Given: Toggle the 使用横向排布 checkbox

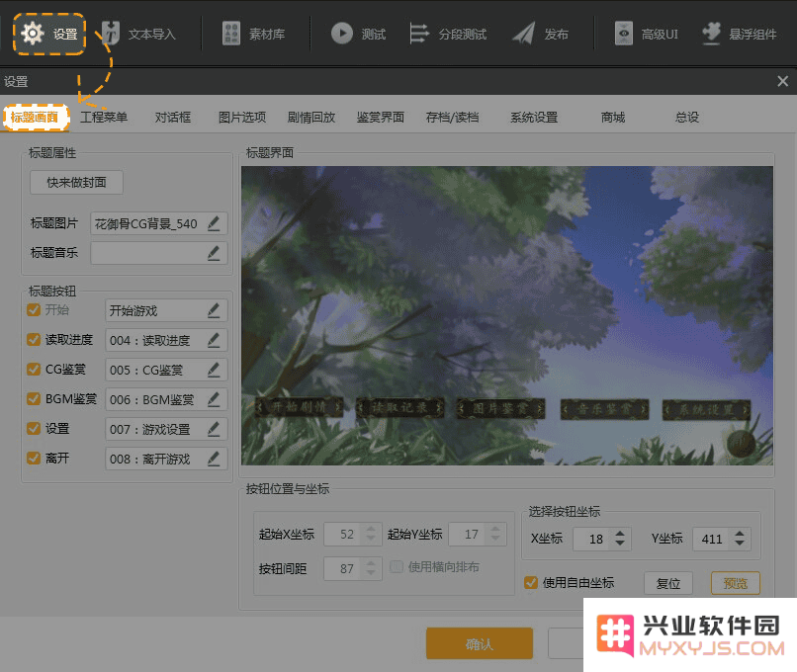Looking at the screenshot, I should 397,567.
